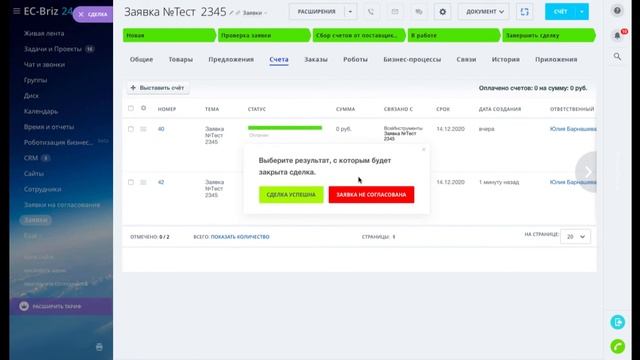Click the search magnifier icon in right panel
The width and height of the screenshot is (640, 360).
[x=618, y=57]
